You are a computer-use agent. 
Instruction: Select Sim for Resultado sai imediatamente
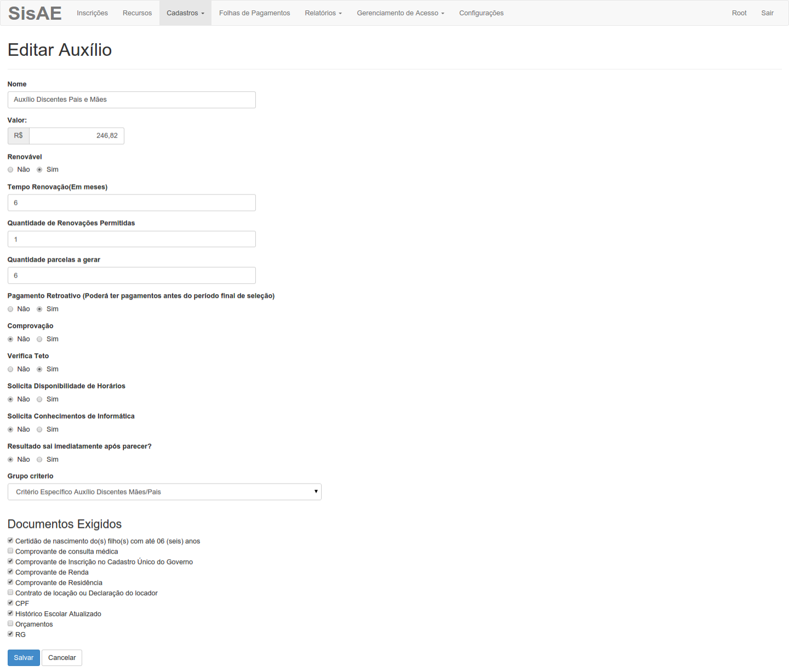(x=39, y=460)
